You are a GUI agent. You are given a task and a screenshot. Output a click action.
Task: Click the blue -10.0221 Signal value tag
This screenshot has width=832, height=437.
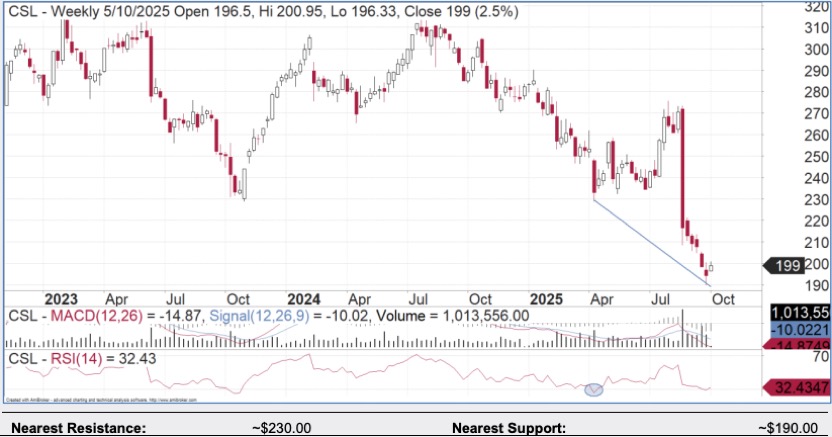pos(803,328)
